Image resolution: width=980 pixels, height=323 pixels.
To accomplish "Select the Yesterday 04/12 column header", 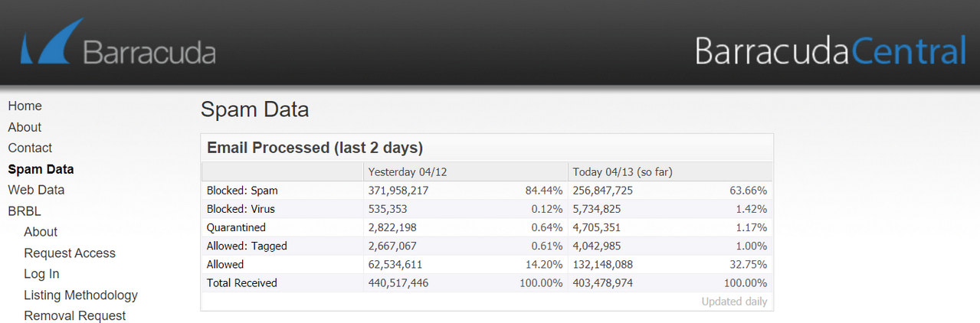I will point(407,172).
